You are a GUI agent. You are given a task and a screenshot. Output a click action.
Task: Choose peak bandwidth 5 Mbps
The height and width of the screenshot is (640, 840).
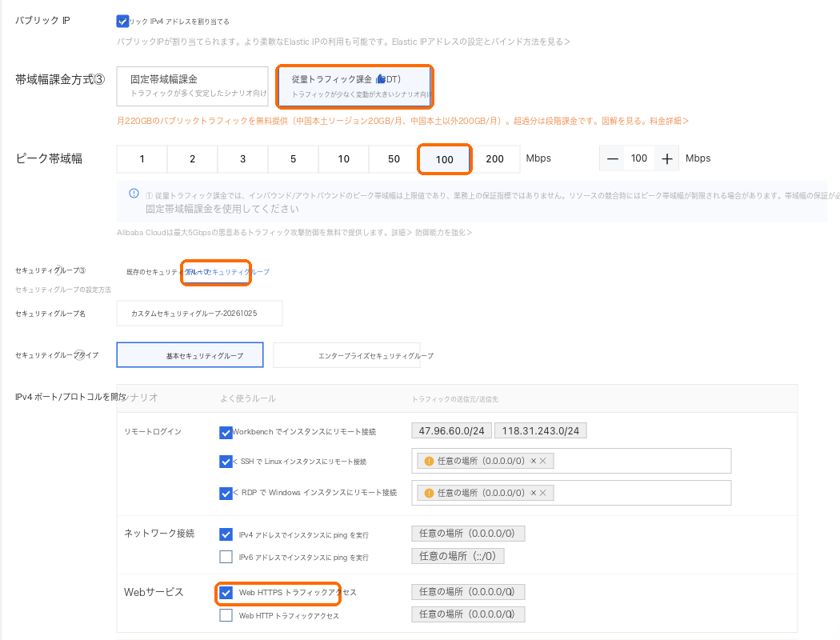click(x=293, y=159)
